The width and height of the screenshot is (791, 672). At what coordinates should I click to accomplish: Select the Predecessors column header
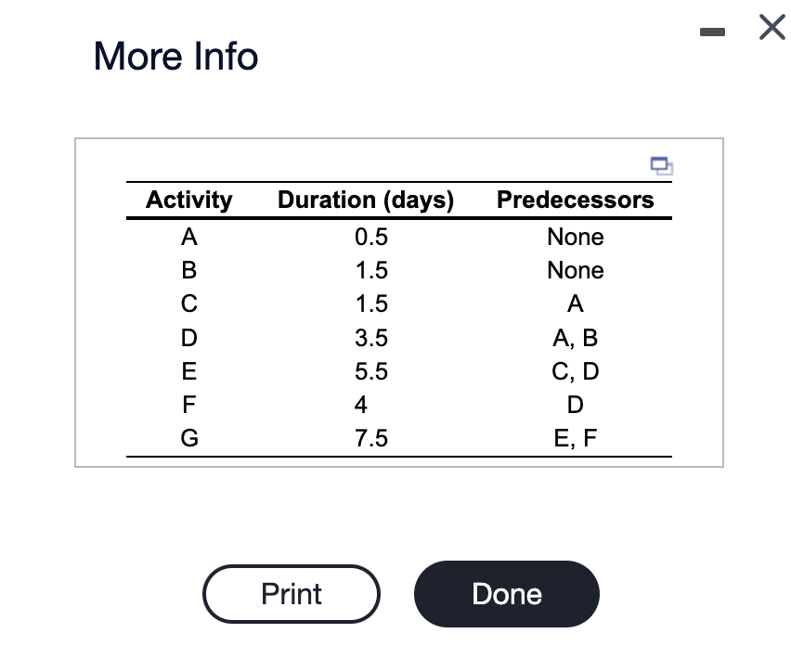click(575, 200)
